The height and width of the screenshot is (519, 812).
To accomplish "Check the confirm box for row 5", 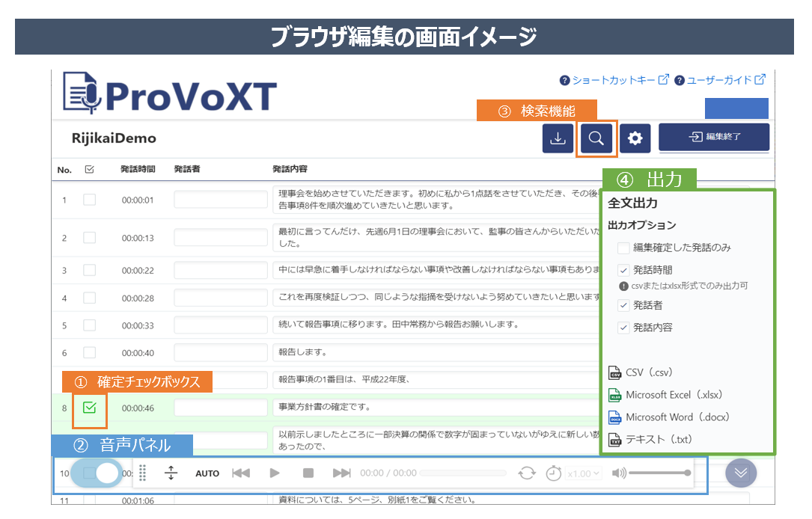I will point(90,325).
